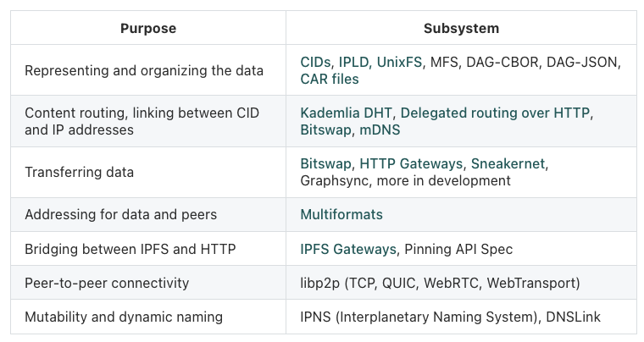Click Bitswap link in transferring data row
The width and height of the screenshot is (644, 342).
[x=325, y=163]
